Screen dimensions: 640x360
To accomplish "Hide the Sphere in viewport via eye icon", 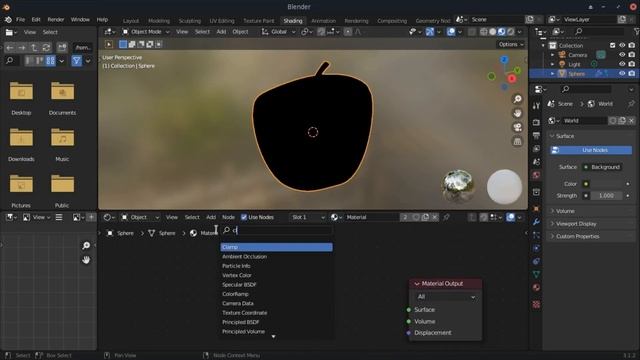I will click(x=622, y=73).
